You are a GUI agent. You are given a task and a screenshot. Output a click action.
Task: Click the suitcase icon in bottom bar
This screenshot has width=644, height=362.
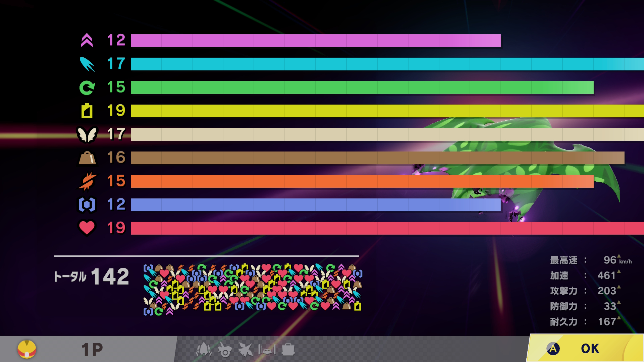288,350
